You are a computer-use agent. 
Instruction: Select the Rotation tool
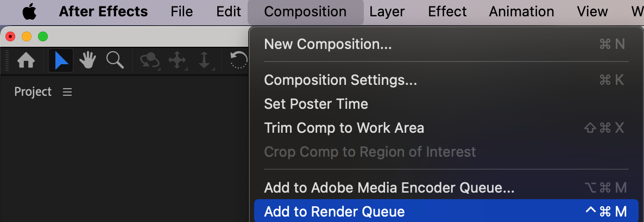click(x=239, y=60)
